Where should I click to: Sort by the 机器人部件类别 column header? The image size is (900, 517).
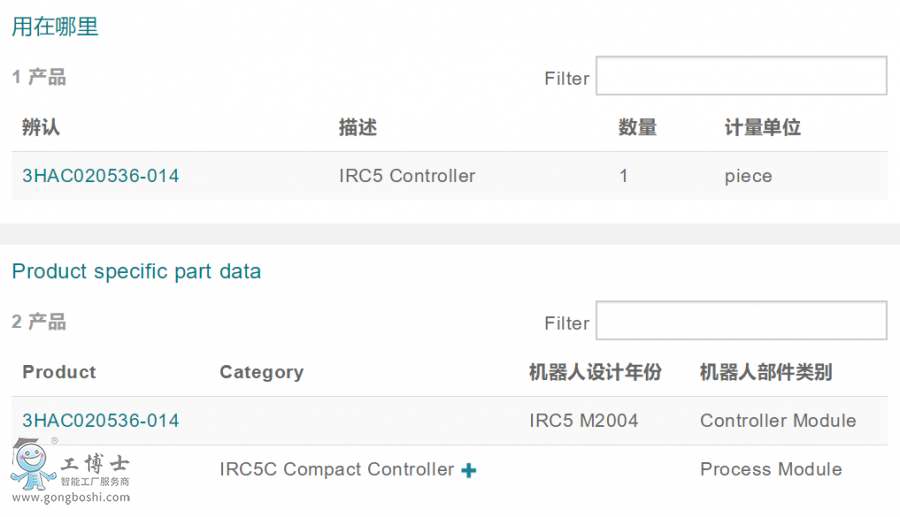[766, 372]
